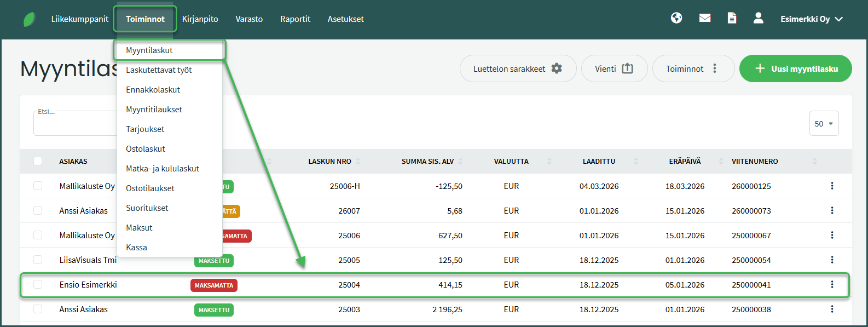Open the envelope messages icon
This screenshot has height=327, width=868.
point(705,18)
